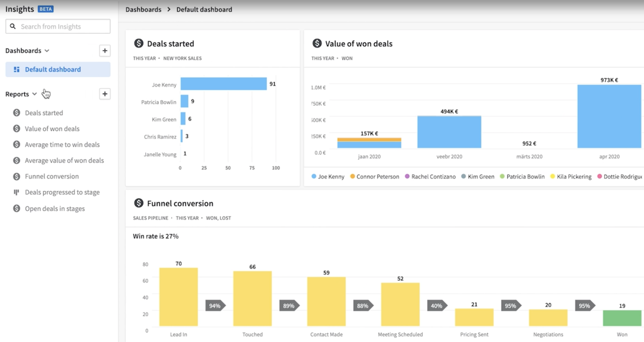Click the dollar icon on the Deals started card

pyautogui.click(x=139, y=43)
